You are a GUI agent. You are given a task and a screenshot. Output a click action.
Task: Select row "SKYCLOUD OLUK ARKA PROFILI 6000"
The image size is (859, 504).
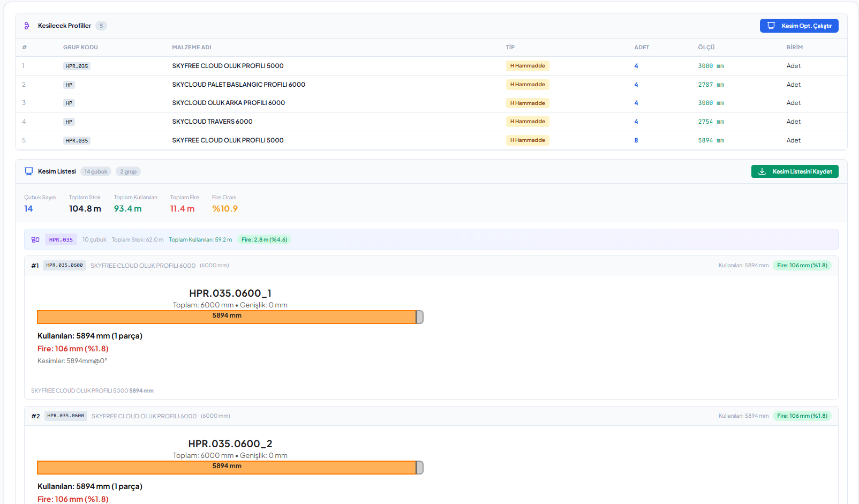(x=431, y=103)
